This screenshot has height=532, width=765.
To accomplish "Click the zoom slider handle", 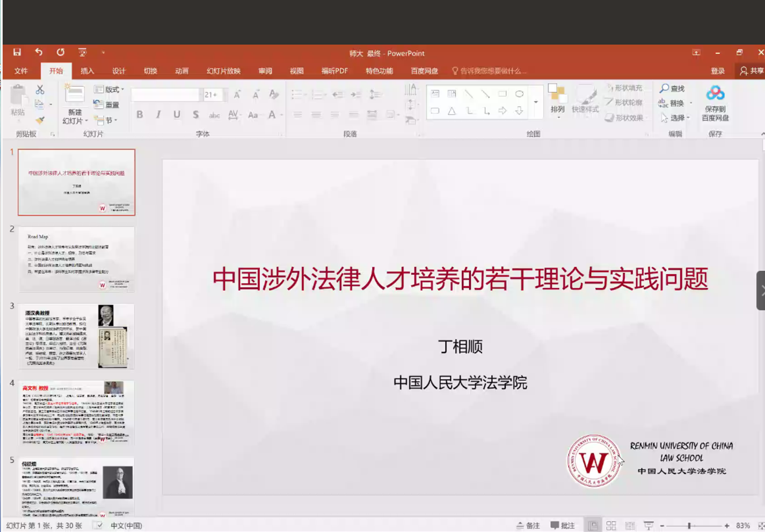I will click(689, 525).
